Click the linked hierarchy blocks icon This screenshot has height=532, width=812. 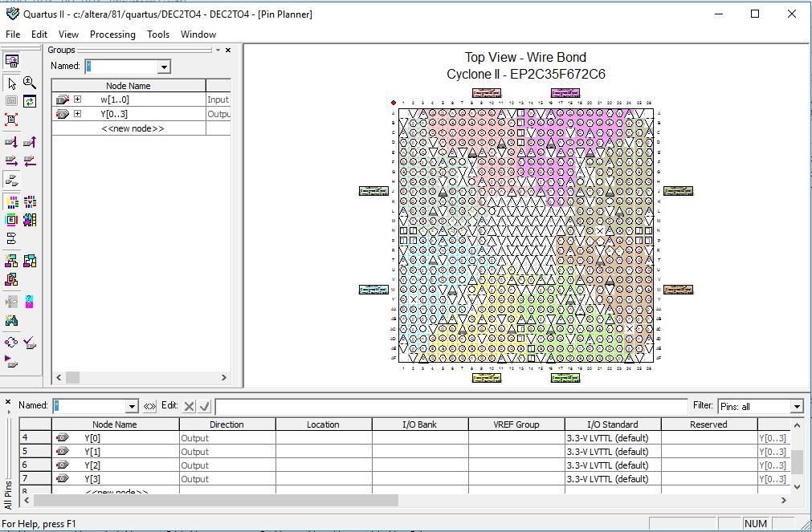[30, 261]
